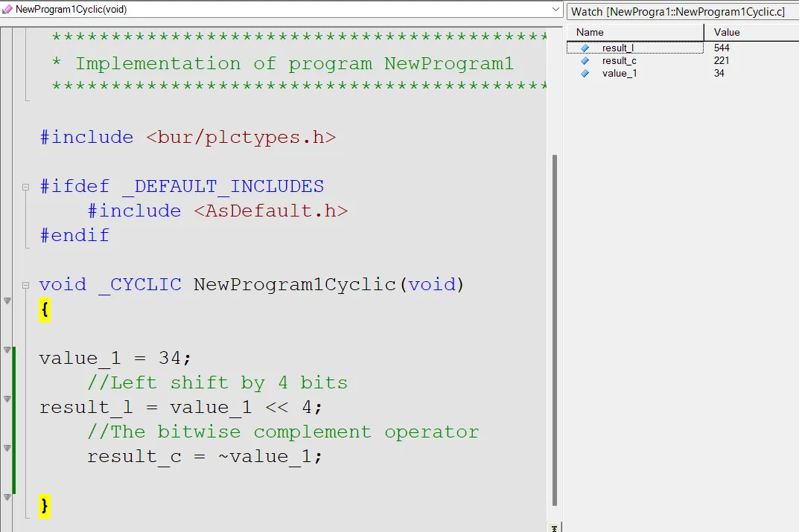Click the Name column header
Screen dimensions: 799x532
point(635,32)
